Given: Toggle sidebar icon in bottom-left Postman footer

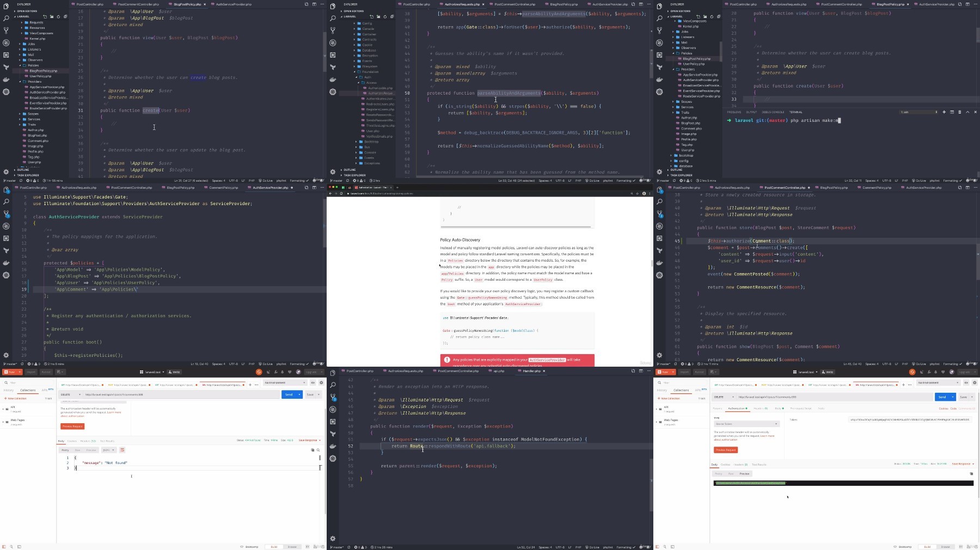Looking at the screenshot, I should click(x=3, y=547).
